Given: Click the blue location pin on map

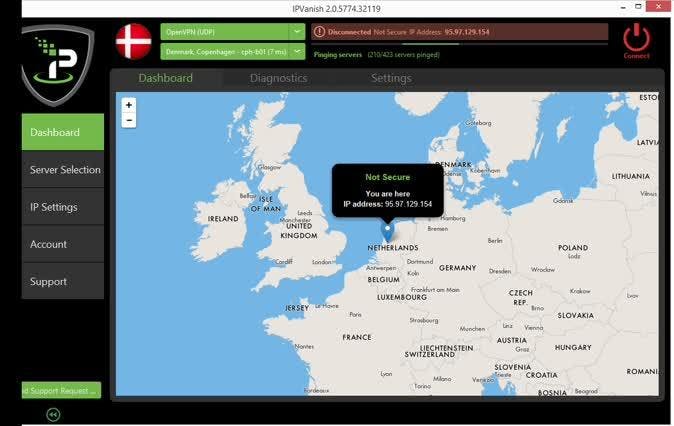Looking at the screenshot, I should click(388, 232).
